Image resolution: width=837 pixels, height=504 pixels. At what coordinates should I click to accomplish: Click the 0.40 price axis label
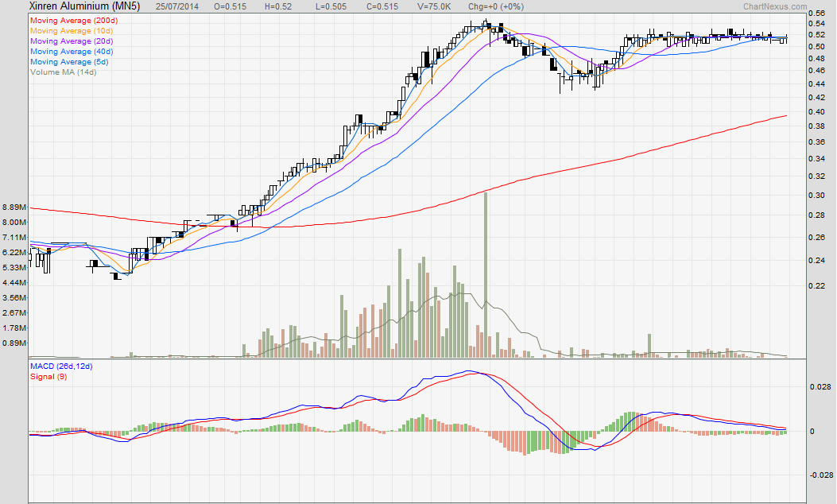pos(816,111)
